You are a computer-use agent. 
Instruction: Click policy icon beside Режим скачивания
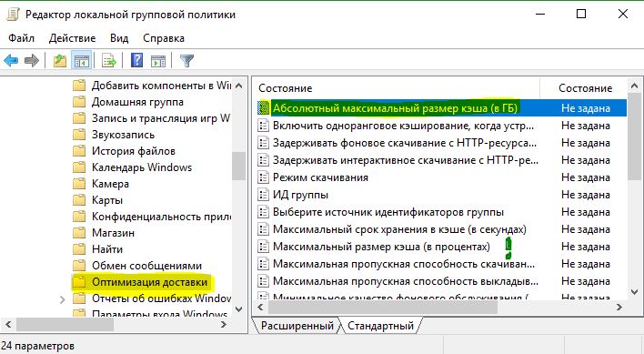[x=263, y=177]
